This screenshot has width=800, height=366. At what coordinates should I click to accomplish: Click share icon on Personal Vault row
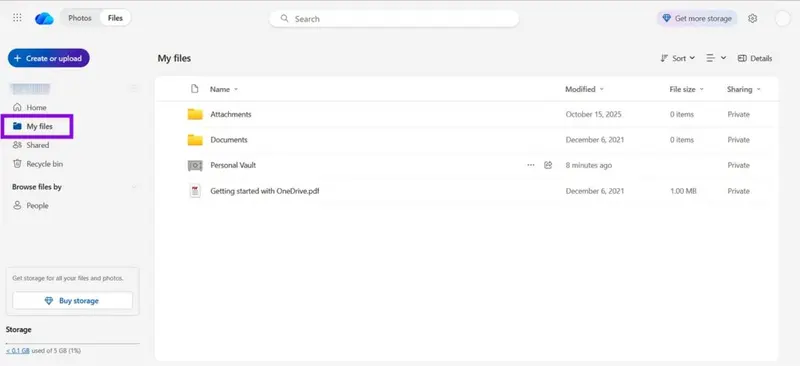[548, 165]
